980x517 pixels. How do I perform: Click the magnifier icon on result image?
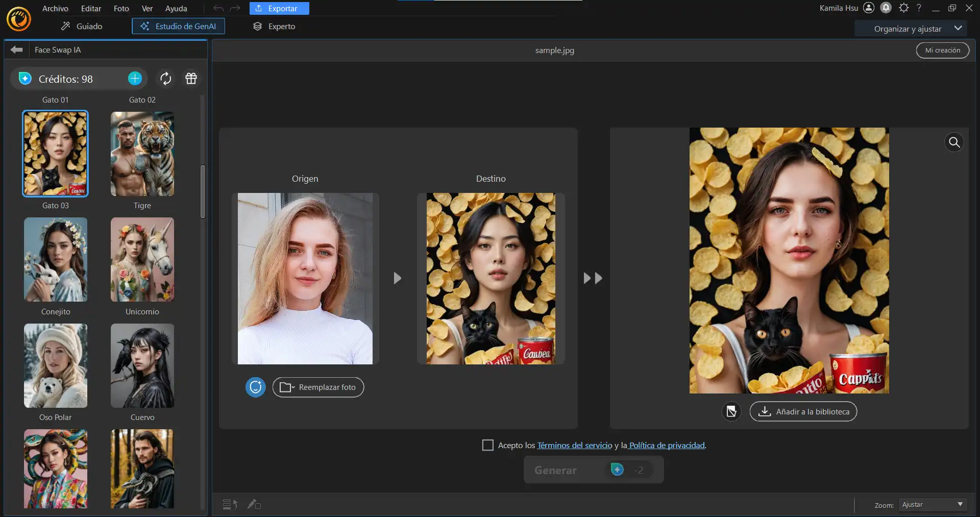(954, 142)
